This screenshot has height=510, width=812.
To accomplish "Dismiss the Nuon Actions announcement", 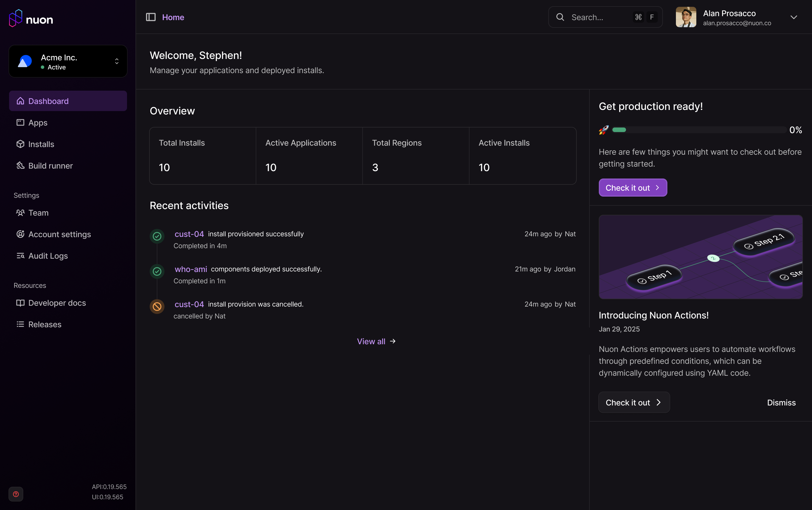I will click(x=781, y=402).
